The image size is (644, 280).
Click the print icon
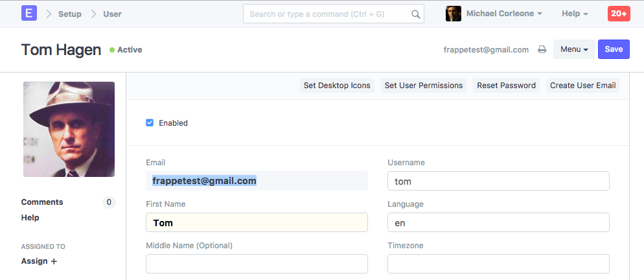[x=542, y=49]
